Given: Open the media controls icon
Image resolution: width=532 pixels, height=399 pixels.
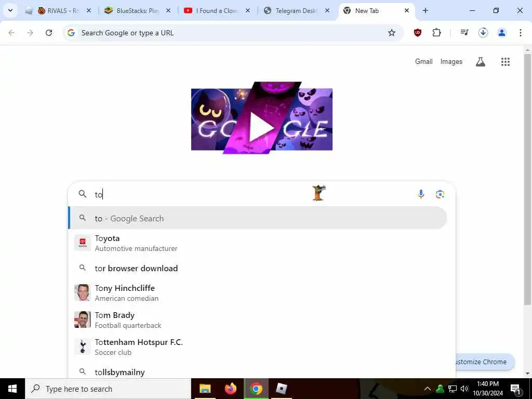Looking at the screenshot, I should point(464,33).
